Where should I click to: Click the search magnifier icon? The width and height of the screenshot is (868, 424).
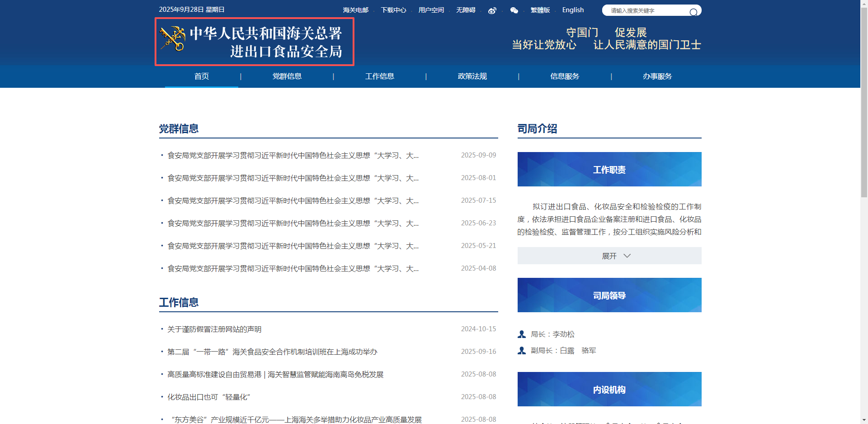coord(693,12)
